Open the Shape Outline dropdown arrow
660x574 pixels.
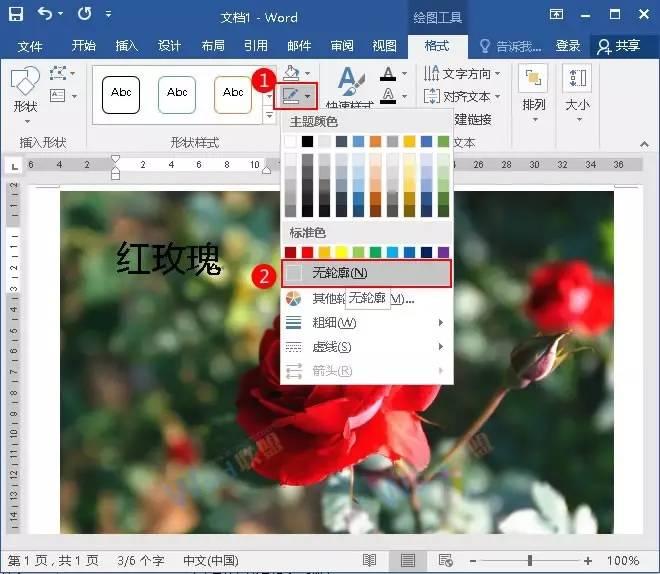(x=309, y=96)
